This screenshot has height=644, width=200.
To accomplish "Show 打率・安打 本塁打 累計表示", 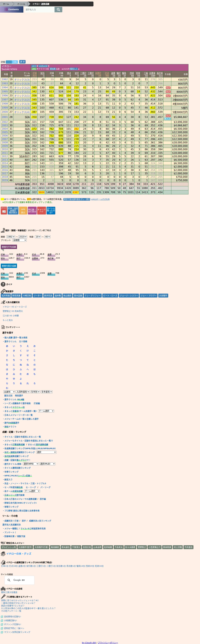I will pos(13,210).
